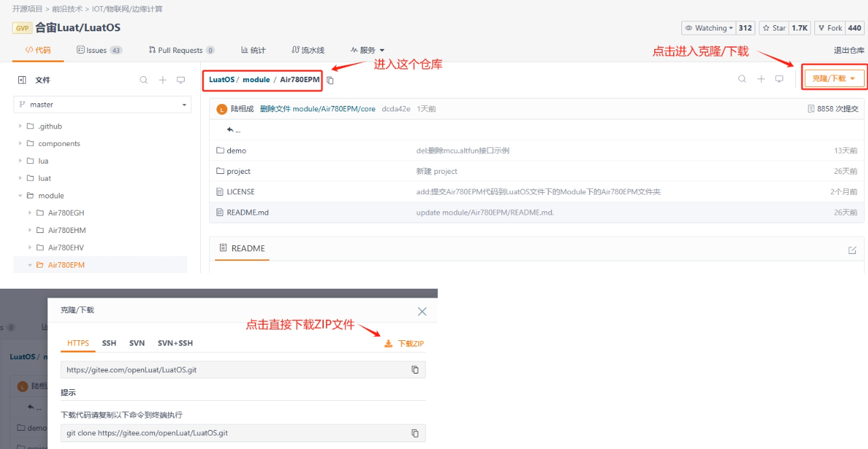Image resolution: width=868 pixels, height=449 pixels.
Task: Open the demo folder
Action: [236, 151]
